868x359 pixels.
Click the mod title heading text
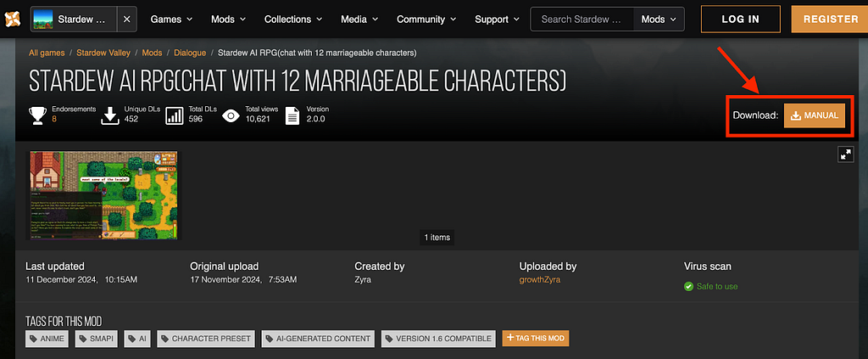(298, 81)
